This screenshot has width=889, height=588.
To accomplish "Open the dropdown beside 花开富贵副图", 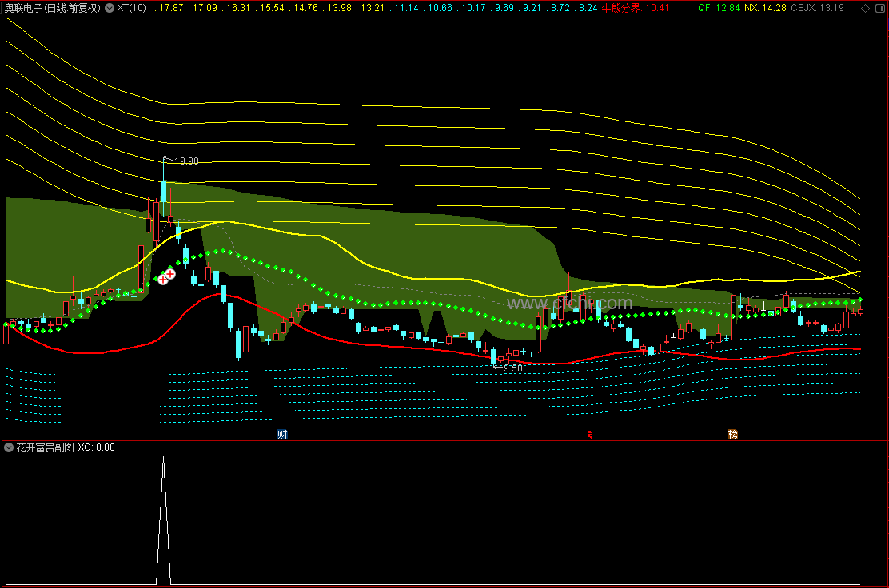I will [9, 447].
